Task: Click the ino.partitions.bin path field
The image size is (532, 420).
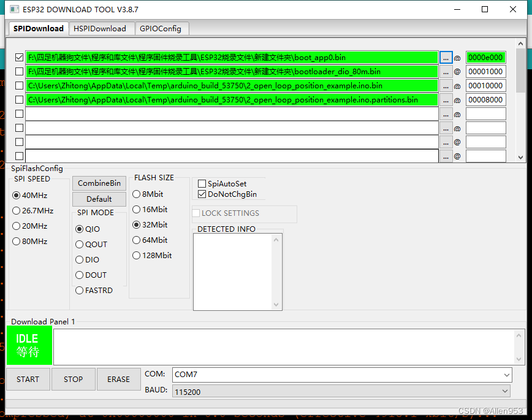Action: click(x=232, y=100)
